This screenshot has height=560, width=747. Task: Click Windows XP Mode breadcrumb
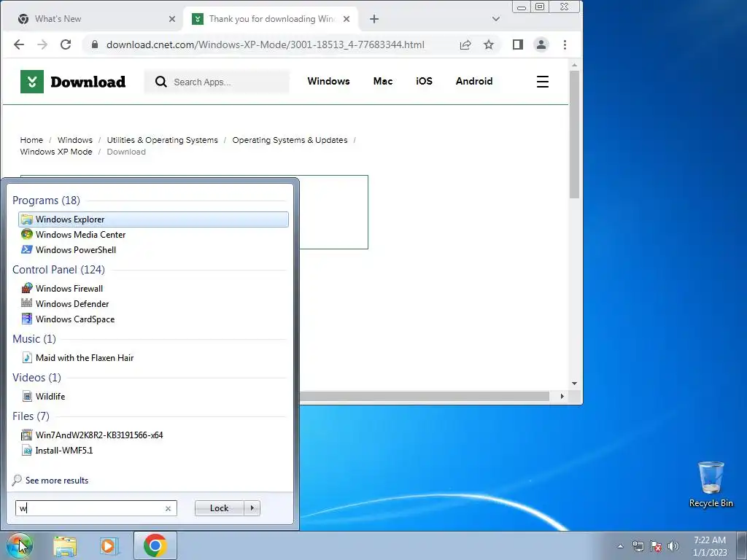coord(56,152)
